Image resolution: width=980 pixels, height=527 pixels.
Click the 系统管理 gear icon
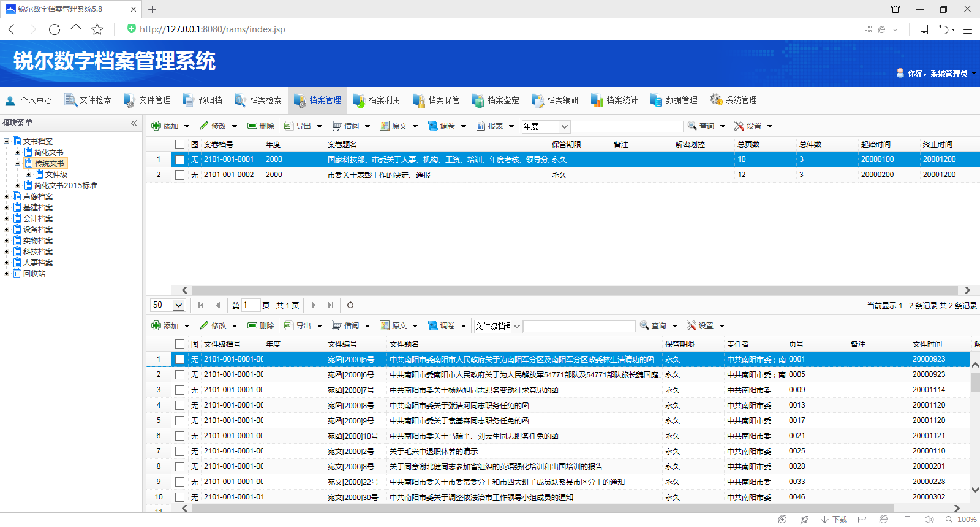pyautogui.click(x=715, y=99)
